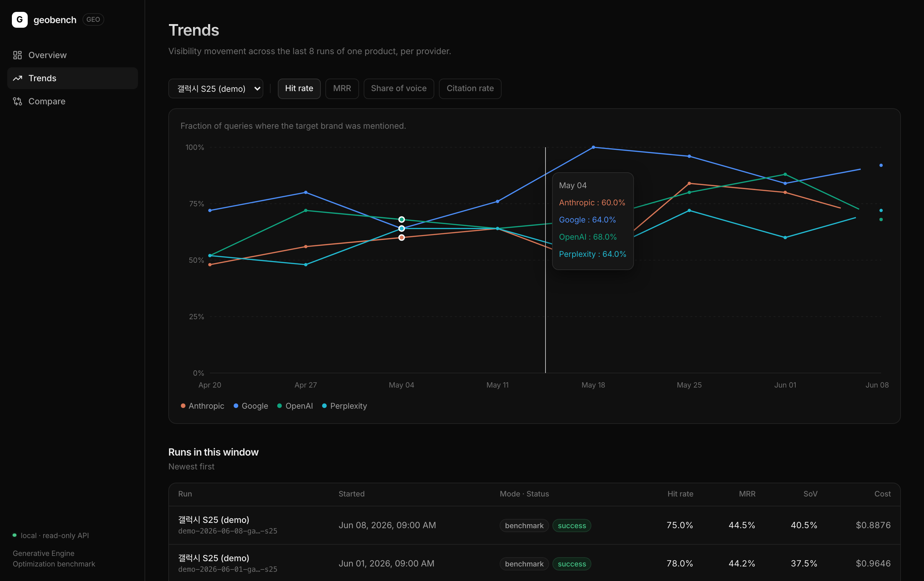Open the Overview page
This screenshot has height=581, width=924.
pos(73,55)
